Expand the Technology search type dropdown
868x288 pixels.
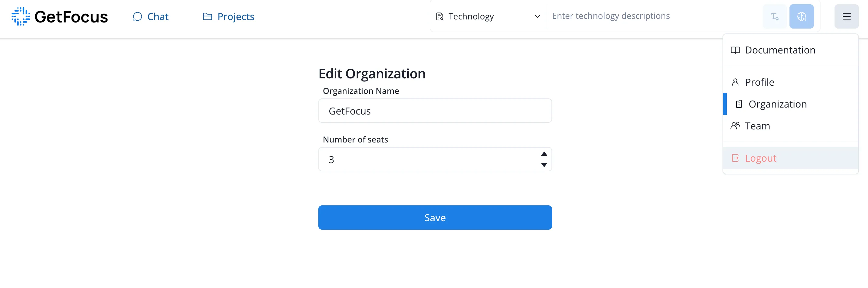click(488, 16)
